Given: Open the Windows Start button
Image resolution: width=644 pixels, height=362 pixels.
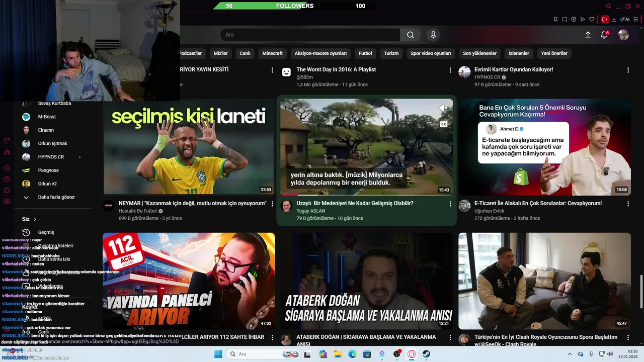Looking at the screenshot, I should (218, 354).
